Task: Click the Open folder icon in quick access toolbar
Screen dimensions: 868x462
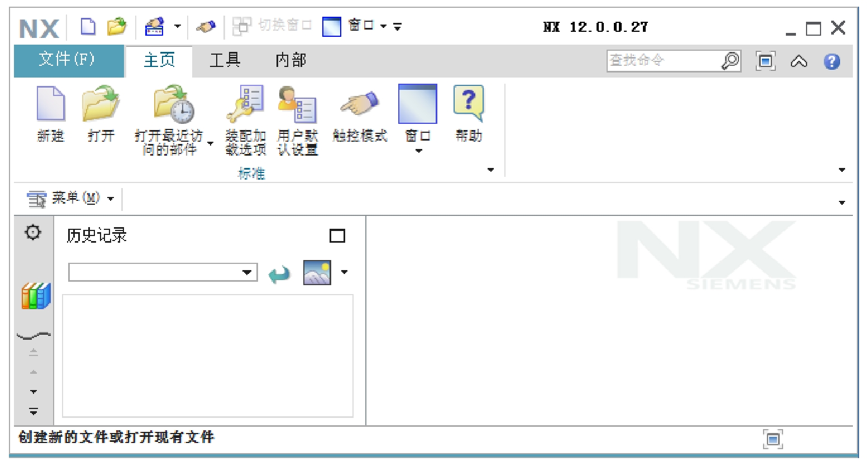Action: [x=117, y=26]
